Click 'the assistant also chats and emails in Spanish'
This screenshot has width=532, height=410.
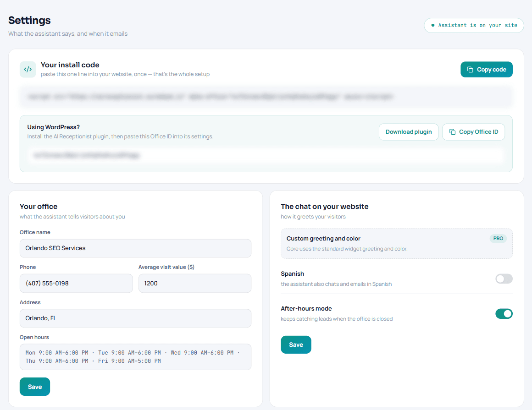pos(336,284)
